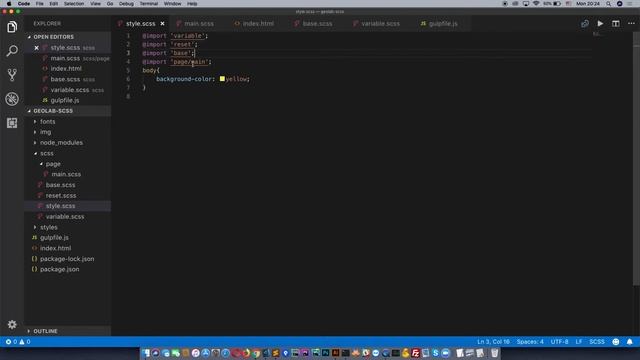The image size is (640, 360).
Task: Open the Apple menu
Action: click(9, 4)
